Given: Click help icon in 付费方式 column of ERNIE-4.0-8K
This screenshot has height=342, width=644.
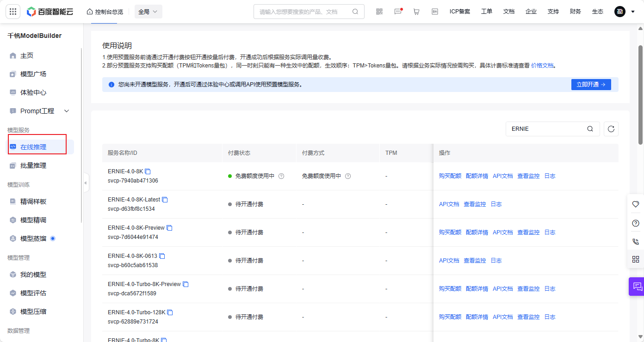Looking at the screenshot, I should (348, 176).
